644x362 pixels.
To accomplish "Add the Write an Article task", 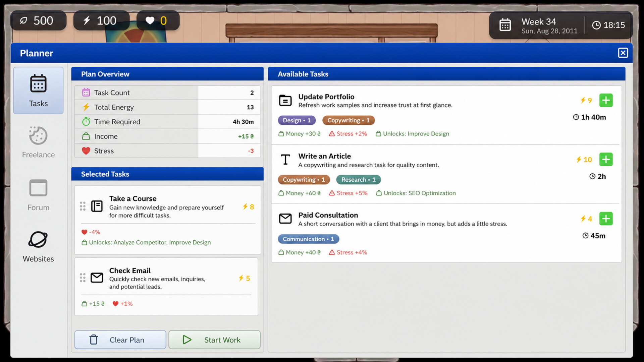I will pyautogui.click(x=606, y=160).
